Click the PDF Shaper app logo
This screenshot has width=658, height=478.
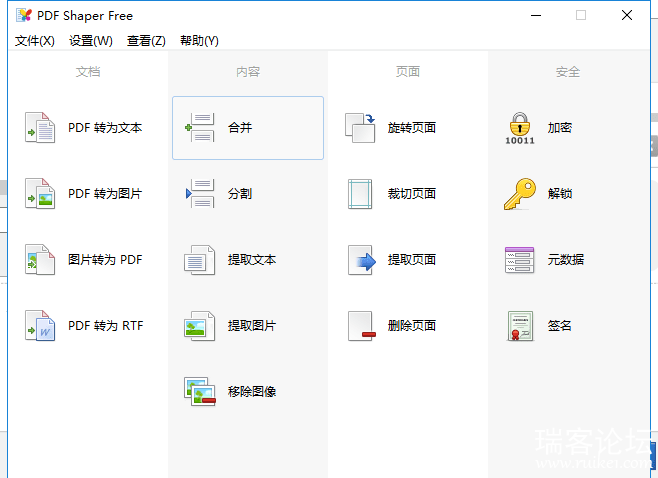[24, 15]
